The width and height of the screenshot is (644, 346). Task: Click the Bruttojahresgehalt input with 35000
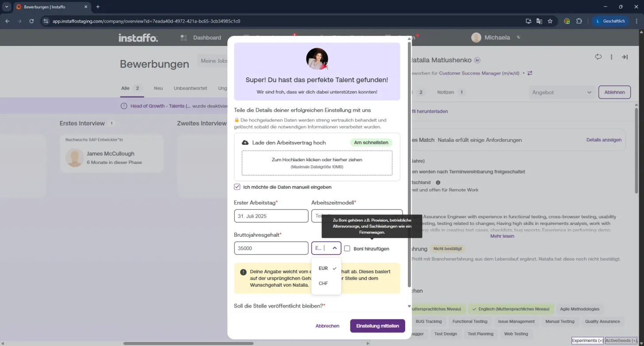[x=271, y=248]
